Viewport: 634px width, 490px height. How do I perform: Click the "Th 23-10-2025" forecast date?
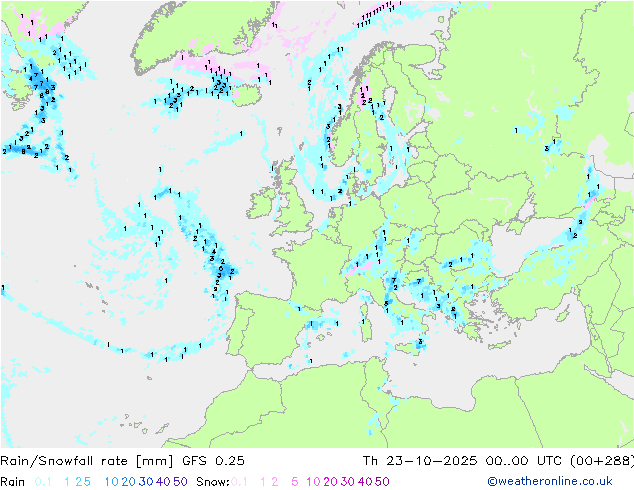coord(420,461)
